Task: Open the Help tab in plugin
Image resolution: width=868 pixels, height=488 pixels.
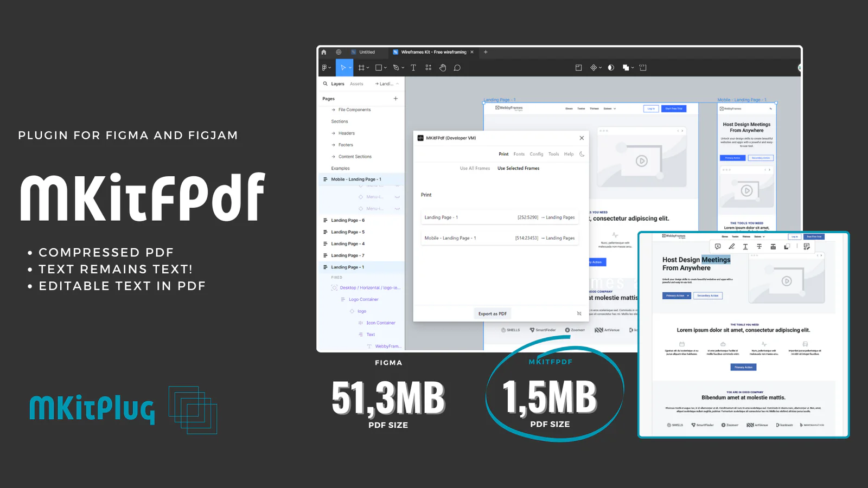Action: 569,154
